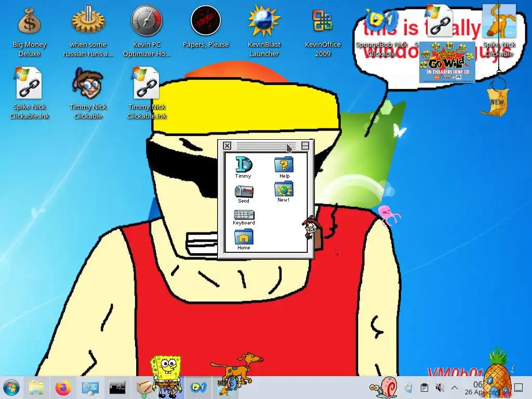532x399 pixels.
Task: Open the terminal from the taskbar
Action: 117,388
